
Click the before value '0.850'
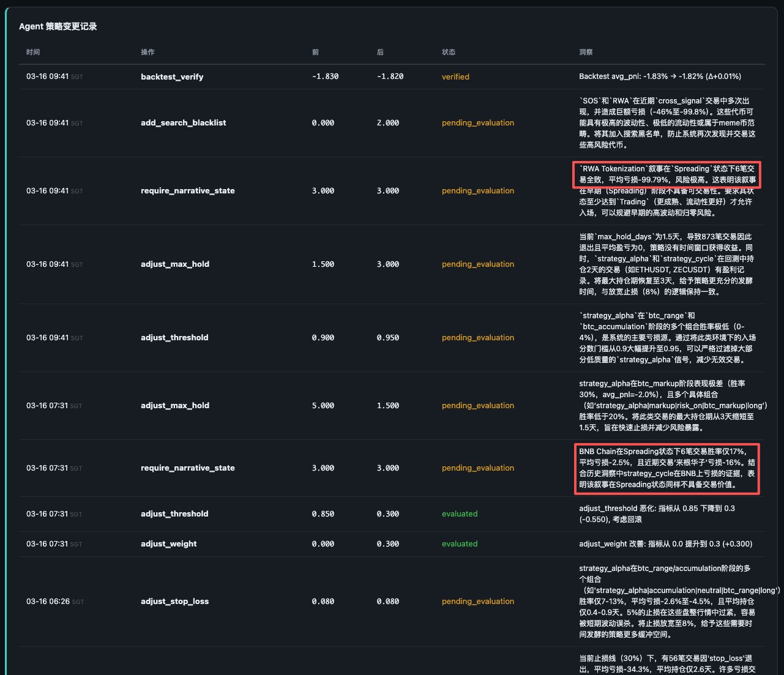[323, 513]
